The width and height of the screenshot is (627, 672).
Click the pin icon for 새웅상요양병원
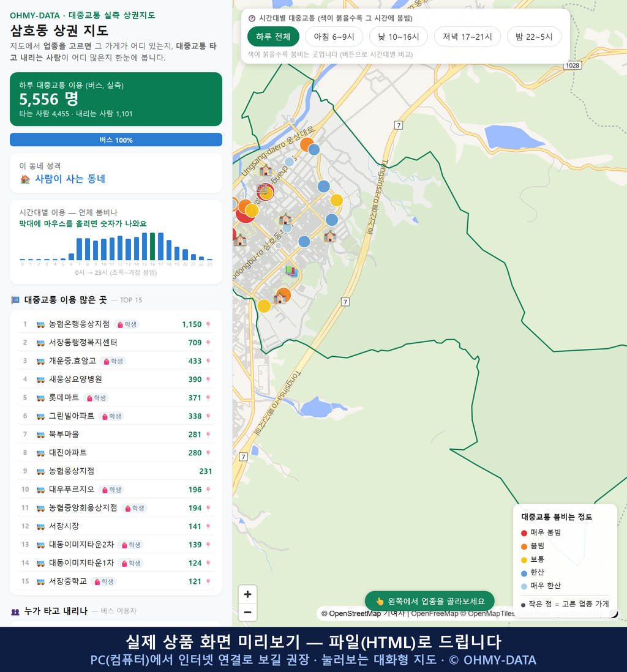point(208,379)
